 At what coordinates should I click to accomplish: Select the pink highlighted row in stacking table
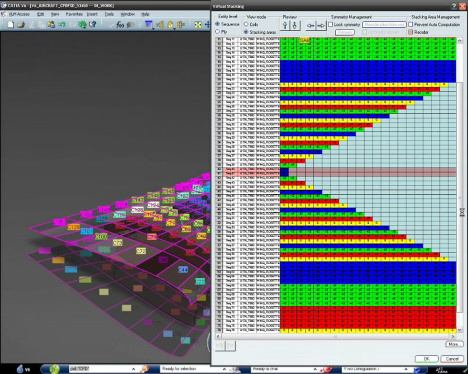pyautogui.click(x=336, y=172)
